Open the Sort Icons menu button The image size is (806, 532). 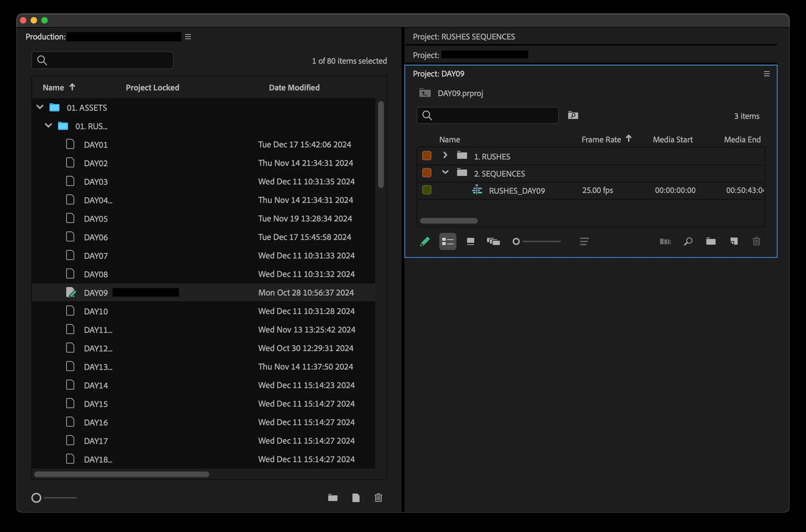pyautogui.click(x=584, y=242)
